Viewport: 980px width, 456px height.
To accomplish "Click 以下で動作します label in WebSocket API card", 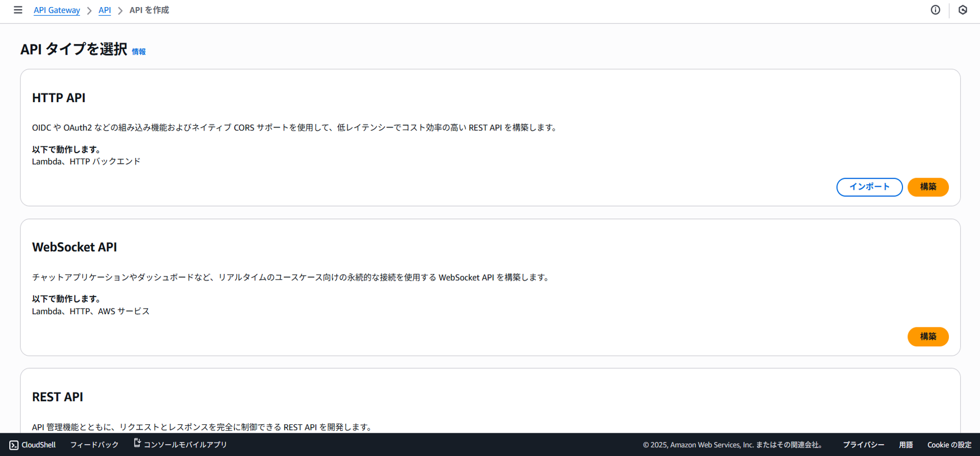I will [67, 299].
